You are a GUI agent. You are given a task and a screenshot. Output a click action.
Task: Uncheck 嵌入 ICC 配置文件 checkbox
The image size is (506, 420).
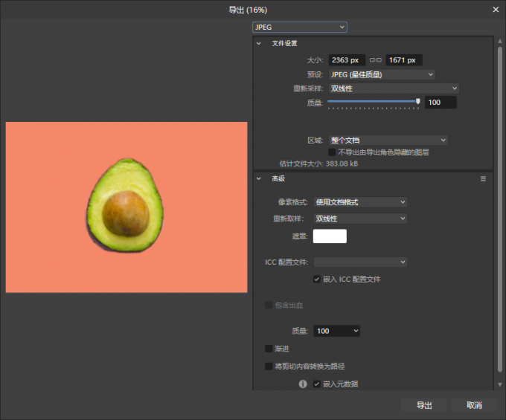[316, 280]
